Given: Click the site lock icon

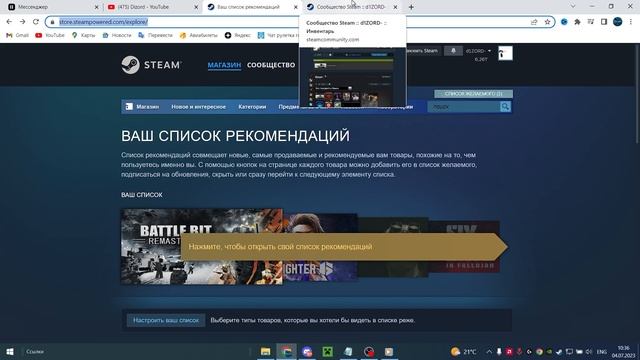Looking at the screenshot, I should (x=52, y=22).
